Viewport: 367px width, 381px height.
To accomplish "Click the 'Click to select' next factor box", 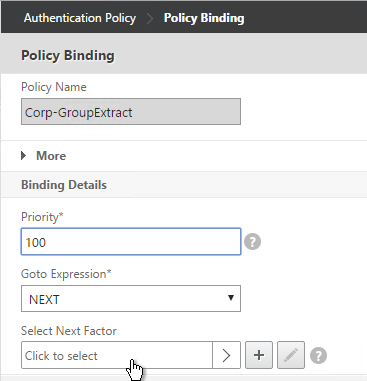I will coord(117,355).
